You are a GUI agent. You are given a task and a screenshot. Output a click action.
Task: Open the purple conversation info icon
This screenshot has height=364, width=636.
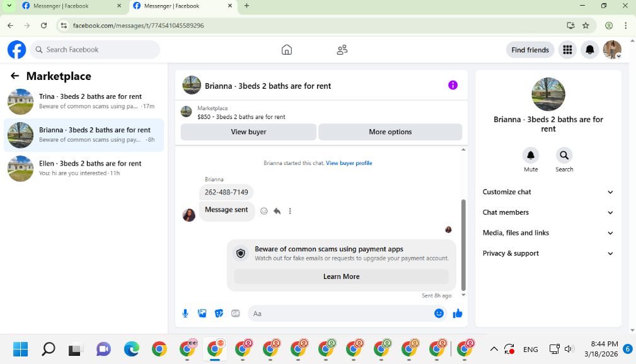[453, 85]
